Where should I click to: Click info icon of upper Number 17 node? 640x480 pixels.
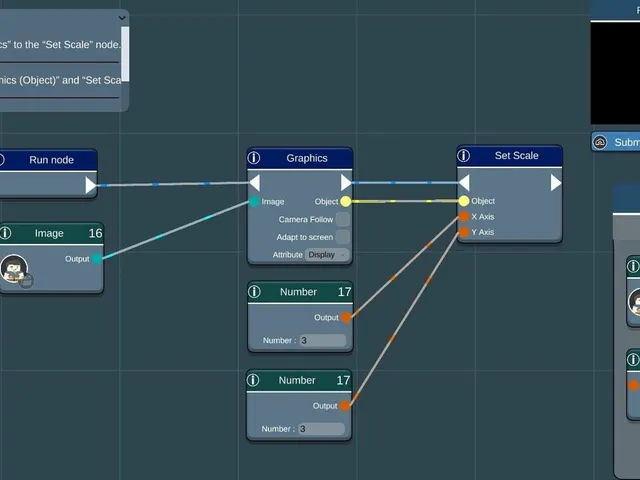254,291
